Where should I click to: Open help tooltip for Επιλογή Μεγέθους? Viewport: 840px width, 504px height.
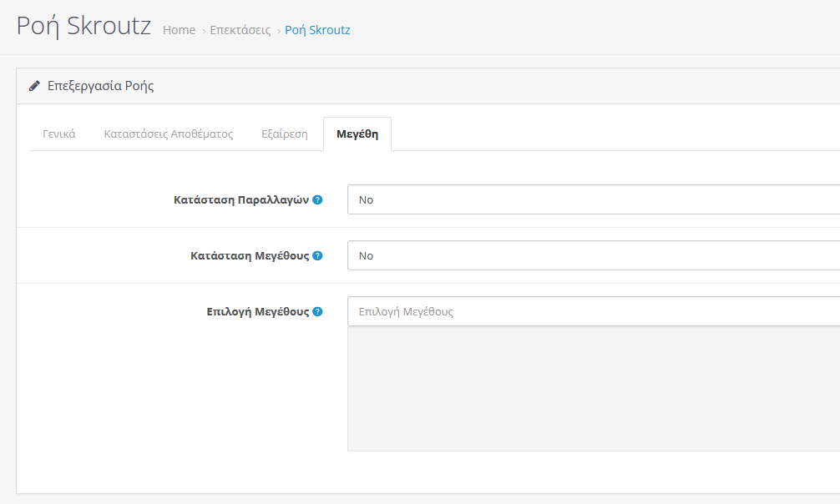click(317, 312)
